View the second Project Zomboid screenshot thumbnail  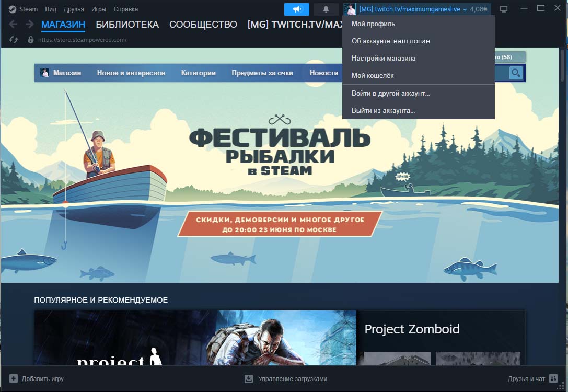coord(478,359)
